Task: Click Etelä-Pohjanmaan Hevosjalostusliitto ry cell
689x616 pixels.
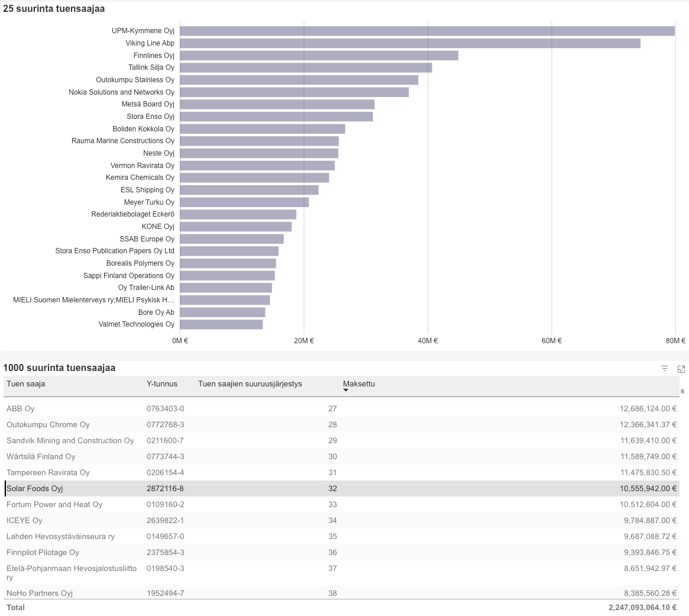Action: [72, 572]
